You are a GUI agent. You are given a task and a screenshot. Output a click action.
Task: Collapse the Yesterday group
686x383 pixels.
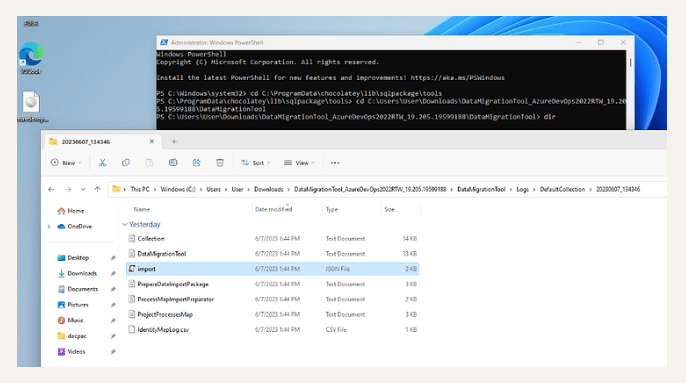point(125,225)
